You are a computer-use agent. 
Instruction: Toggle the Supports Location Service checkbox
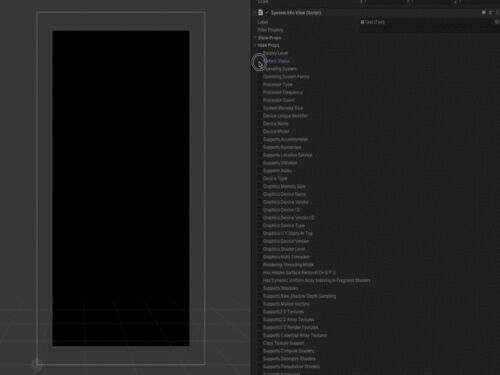(x=260, y=155)
